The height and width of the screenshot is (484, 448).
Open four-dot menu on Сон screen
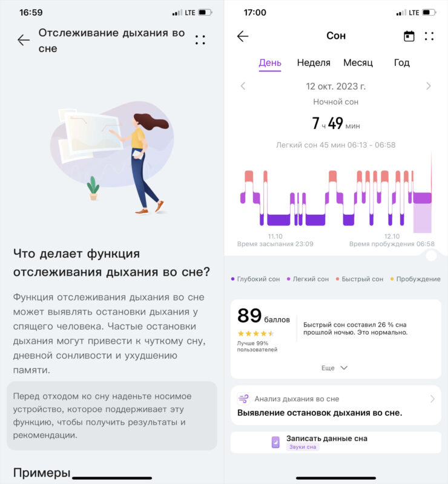tap(429, 36)
